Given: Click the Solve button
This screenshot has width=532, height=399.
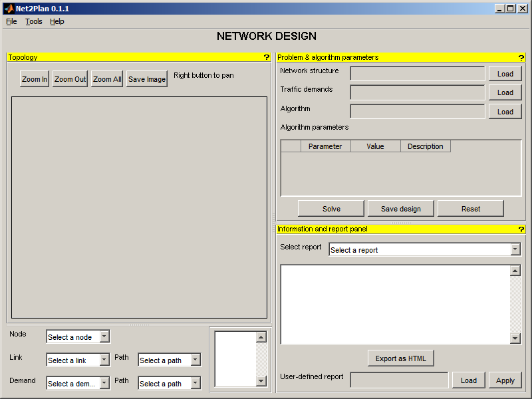Looking at the screenshot, I should [x=331, y=209].
